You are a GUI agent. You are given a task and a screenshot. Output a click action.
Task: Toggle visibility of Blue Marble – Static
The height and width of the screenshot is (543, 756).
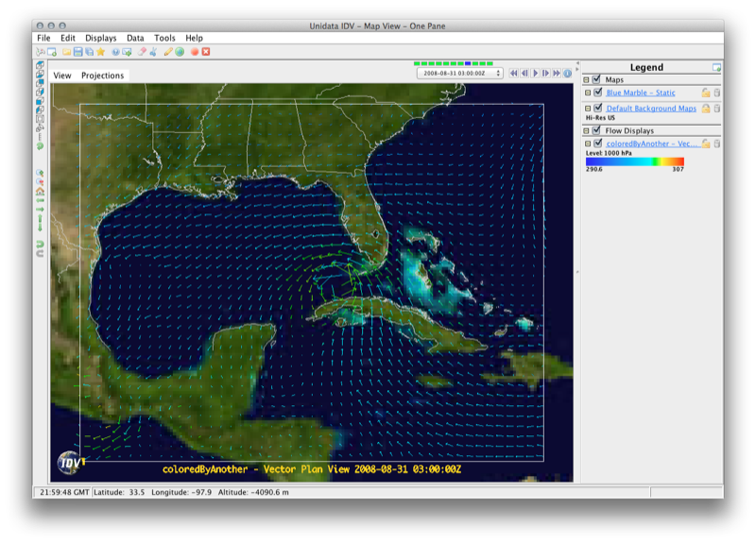[598, 93]
